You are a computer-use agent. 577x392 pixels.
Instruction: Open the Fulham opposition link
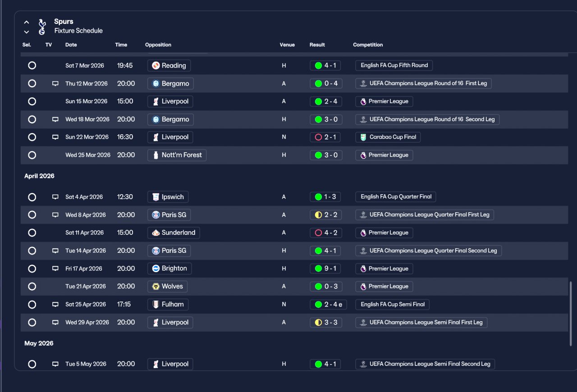[168, 305]
